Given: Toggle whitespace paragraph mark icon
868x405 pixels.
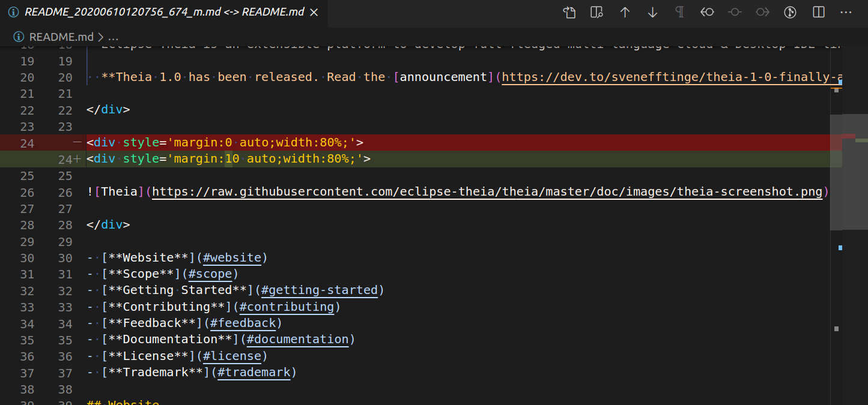Looking at the screenshot, I should [680, 12].
